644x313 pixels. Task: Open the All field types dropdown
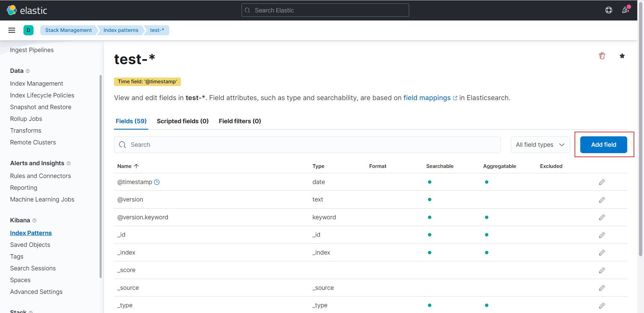540,145
